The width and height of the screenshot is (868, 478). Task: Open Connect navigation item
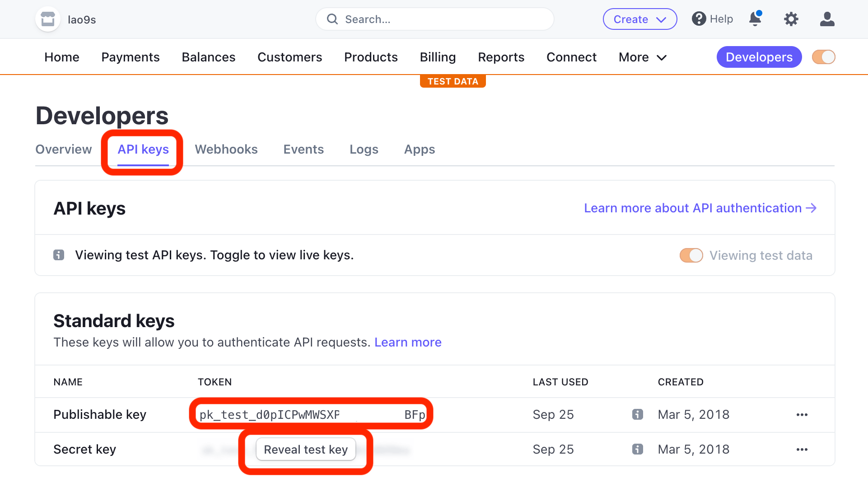click(571, 57)
